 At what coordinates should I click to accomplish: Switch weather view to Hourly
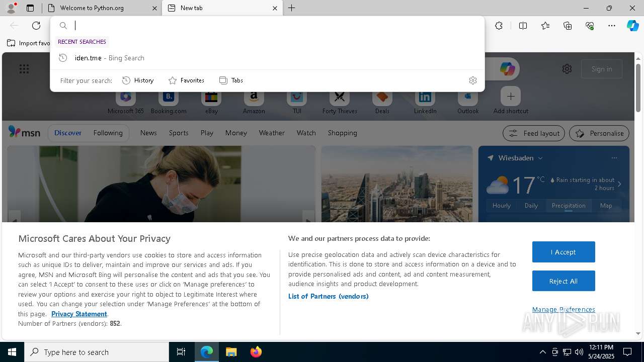(x=502, y=206)
